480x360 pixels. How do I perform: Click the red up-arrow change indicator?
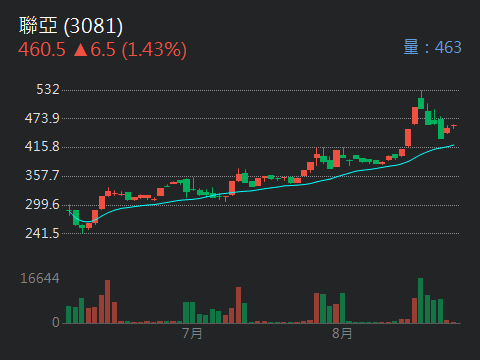pos(80,50)
